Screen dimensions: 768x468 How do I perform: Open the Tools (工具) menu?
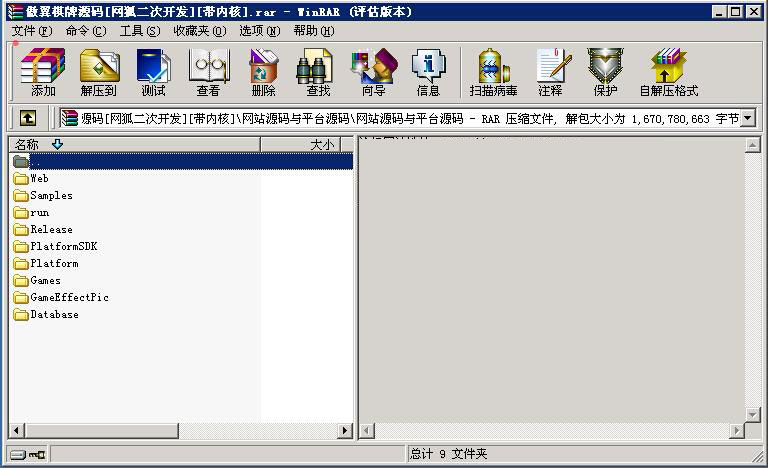pyautogui.click(x=139, y=31)
